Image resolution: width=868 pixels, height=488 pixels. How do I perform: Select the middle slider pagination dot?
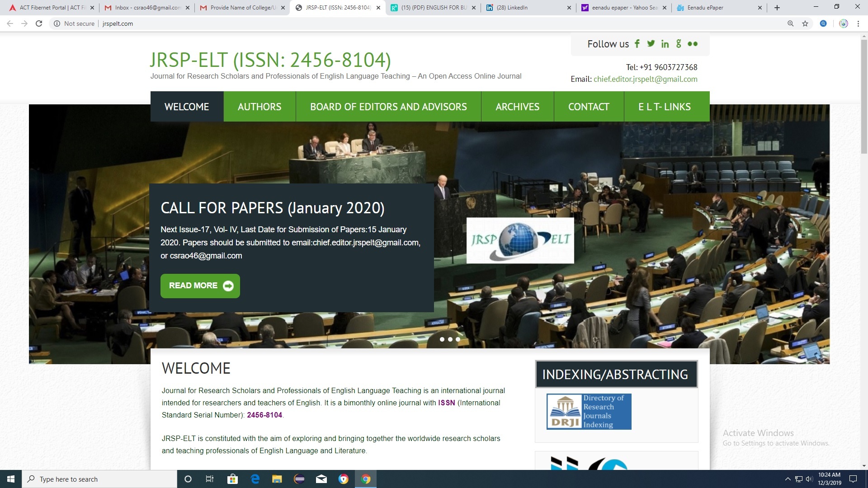click(450, 339)
